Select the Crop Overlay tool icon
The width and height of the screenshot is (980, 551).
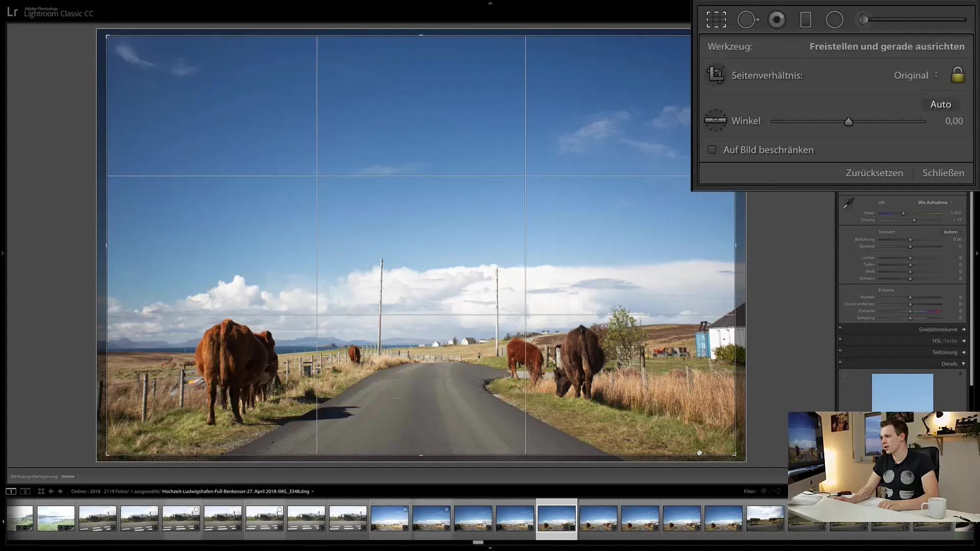[x=716, y=20]
